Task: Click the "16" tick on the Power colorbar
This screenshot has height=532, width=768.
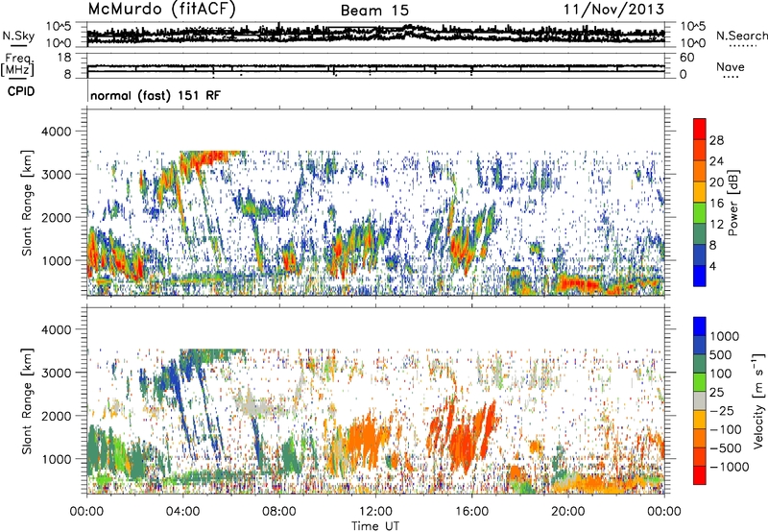Action: [716, 204]
